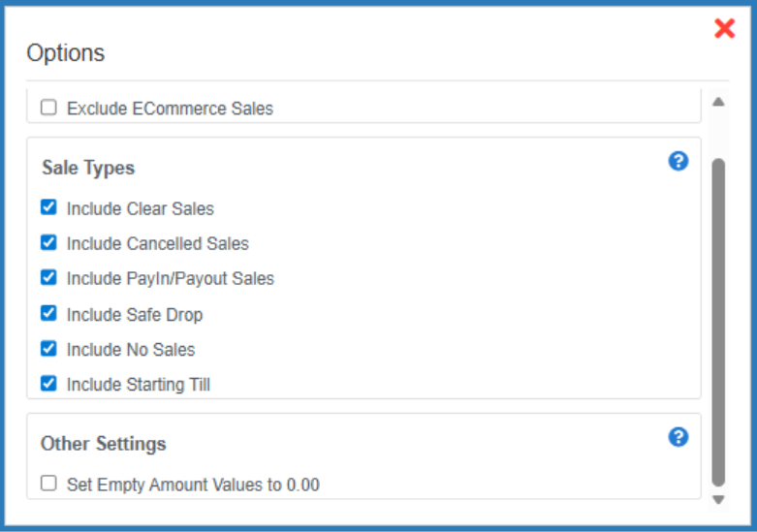Screen dimensions: 757x532
Task: Click the Options dialog title
Action: (x=66, y=52)
